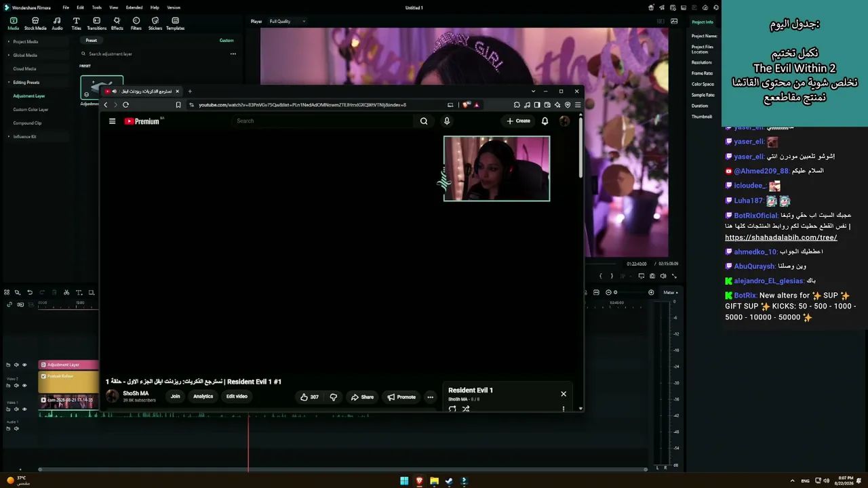The height and width of the screenshot is (488, 868).
Task: Click the timeline undo arrow
Action: (x=30, y=293)
